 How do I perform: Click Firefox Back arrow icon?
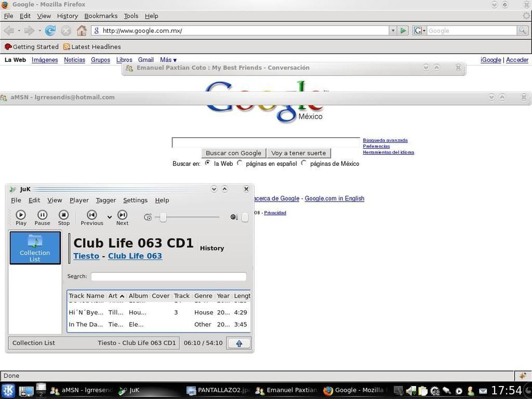coord(9,31)
